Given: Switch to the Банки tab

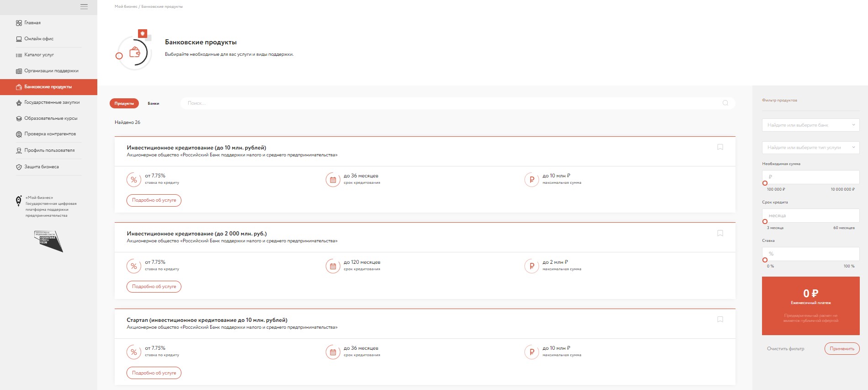Looking at the screenshot, I should click(x=153, y=103).
